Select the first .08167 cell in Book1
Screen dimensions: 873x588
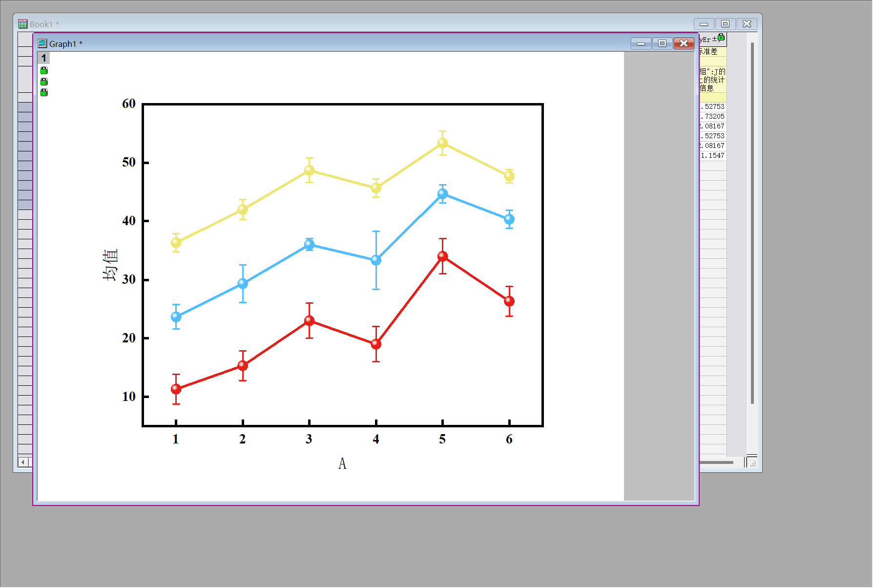(x=712, y=126)
